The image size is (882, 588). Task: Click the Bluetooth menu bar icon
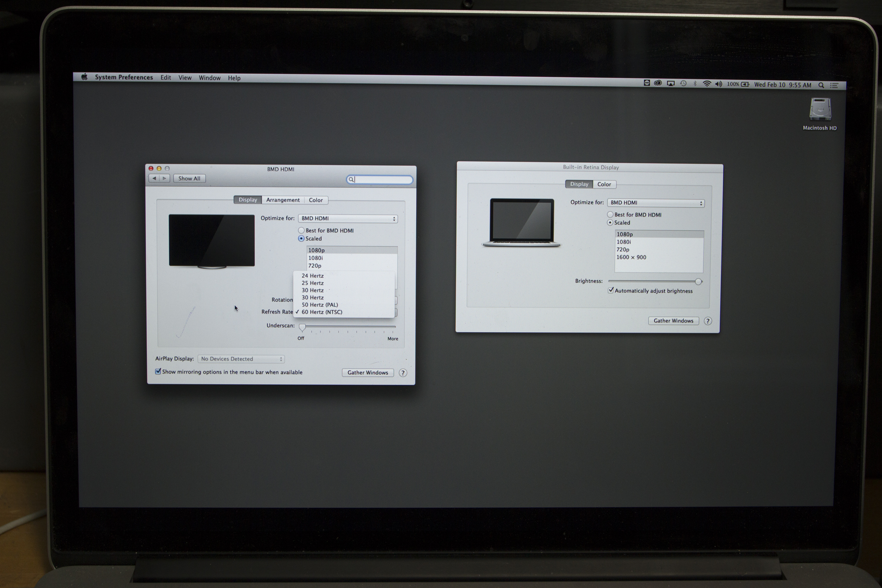[x=695, y=84]
